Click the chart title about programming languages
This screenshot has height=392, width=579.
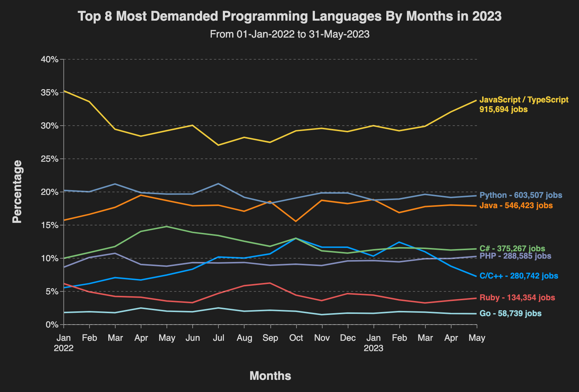(289, 16)
